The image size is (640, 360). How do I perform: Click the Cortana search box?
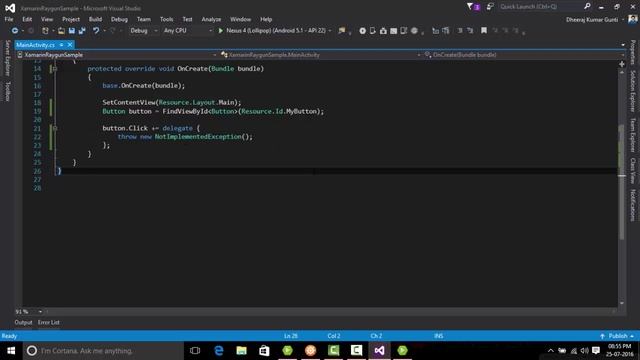(x=104, y=351)
